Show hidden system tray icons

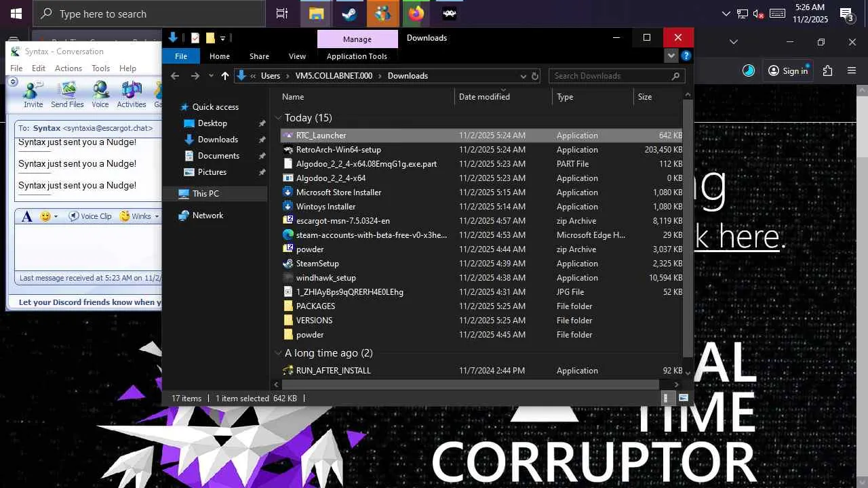tap(726, 14)
